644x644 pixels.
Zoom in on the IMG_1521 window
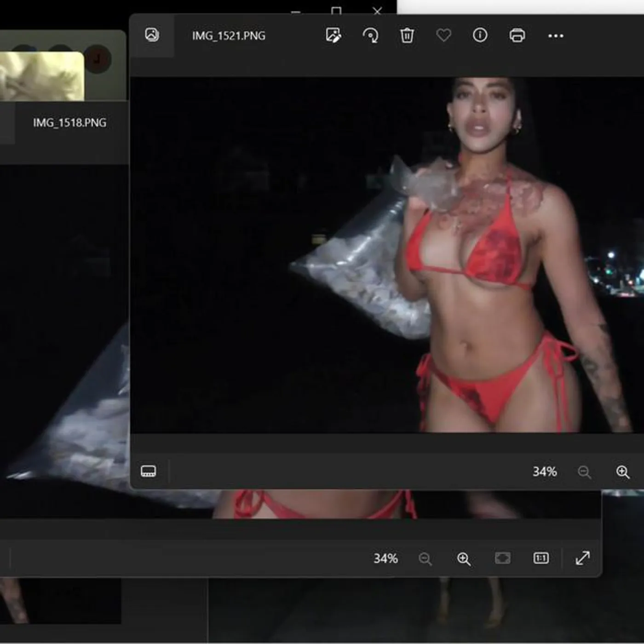[623, 472]
